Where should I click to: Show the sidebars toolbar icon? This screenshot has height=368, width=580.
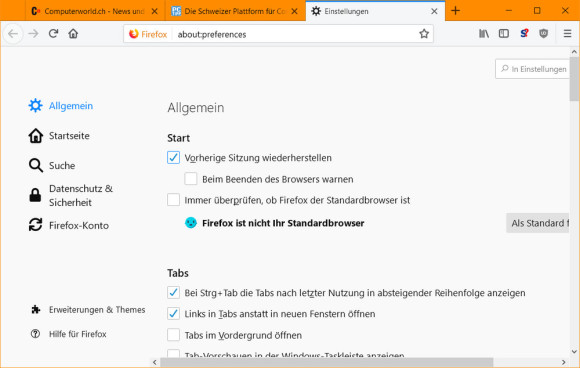click(504, 34)
